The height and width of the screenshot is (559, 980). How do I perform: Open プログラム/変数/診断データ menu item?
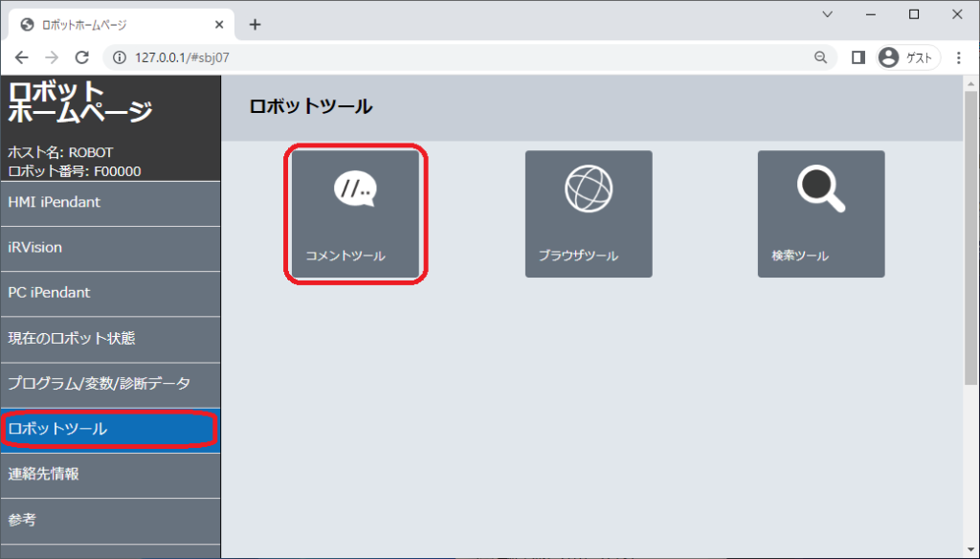110,384
